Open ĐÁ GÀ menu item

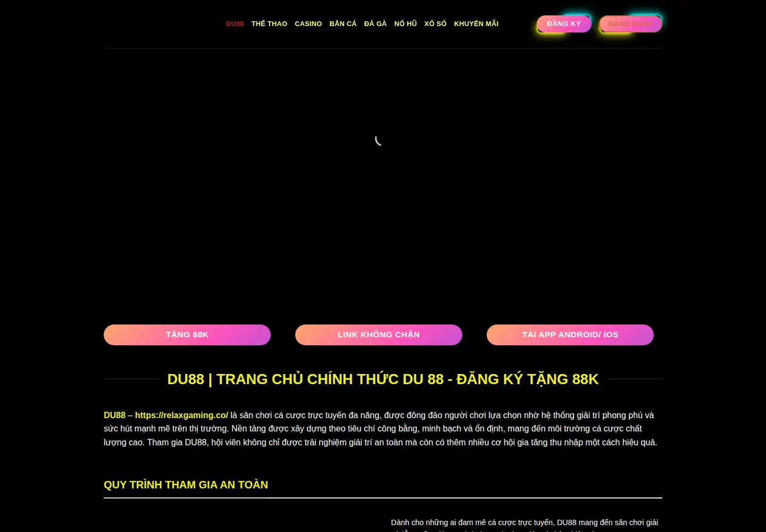coord(375,24)
